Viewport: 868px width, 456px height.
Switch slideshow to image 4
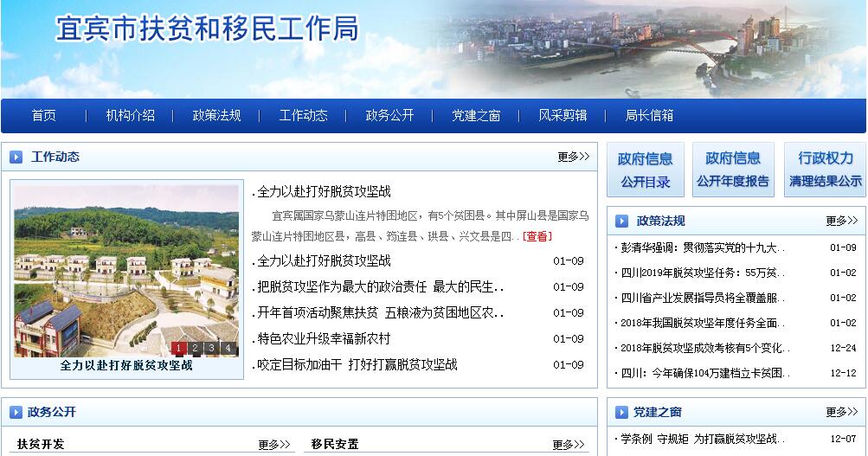pyautogui.click(x=228, y=348)
